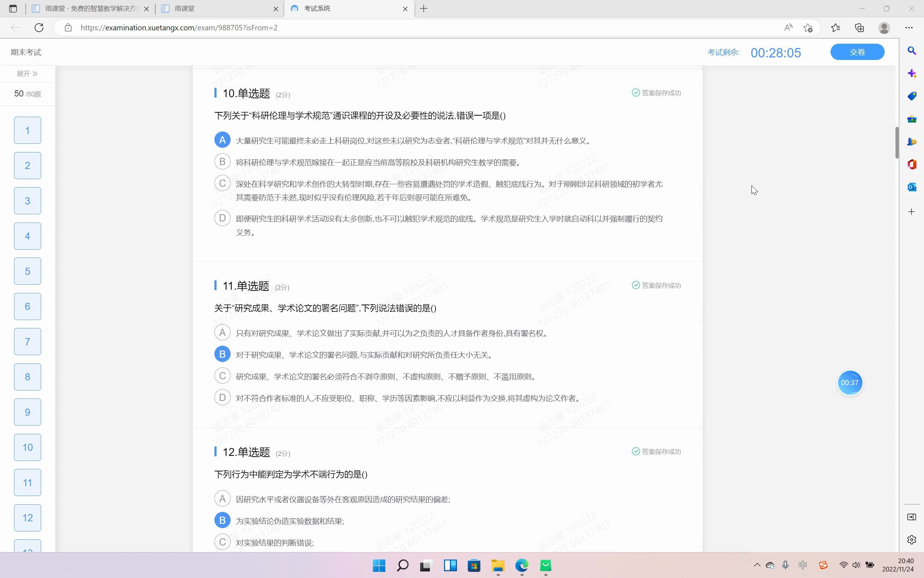The image size is (924, 578).
Task: Open Windows Start menu
Action: [379, 565]
